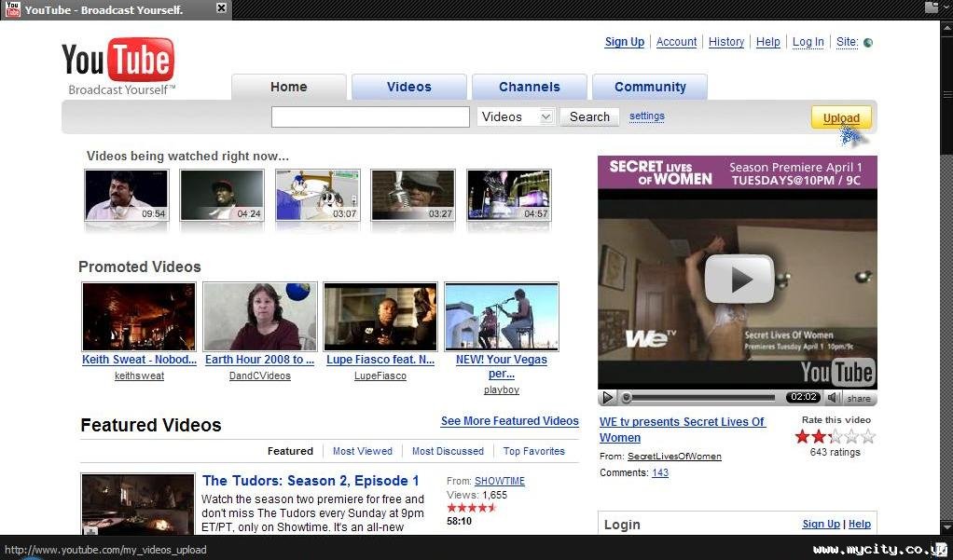Click the Sign Up link in the header
The width and height of the screenshot is (953, 560).
[624, 42]
